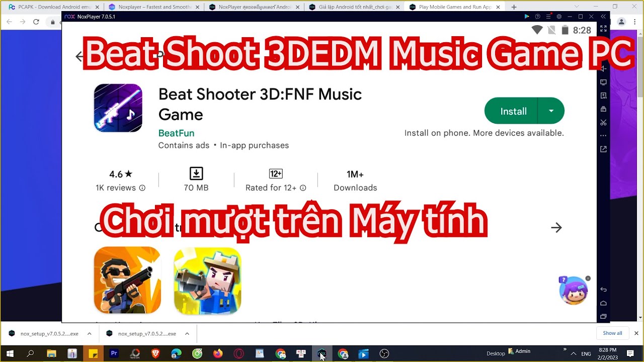Image resolution: width=644 pixels, height=362 pixels.
Task: Click Android Back button in Nox sidebar
Action: [x=603, y=290]
